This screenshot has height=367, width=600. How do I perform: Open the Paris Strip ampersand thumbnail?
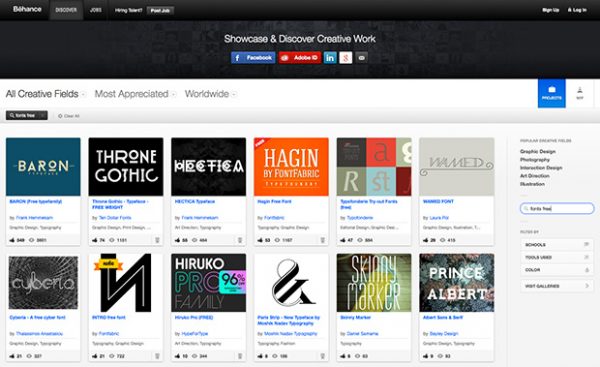291,283
